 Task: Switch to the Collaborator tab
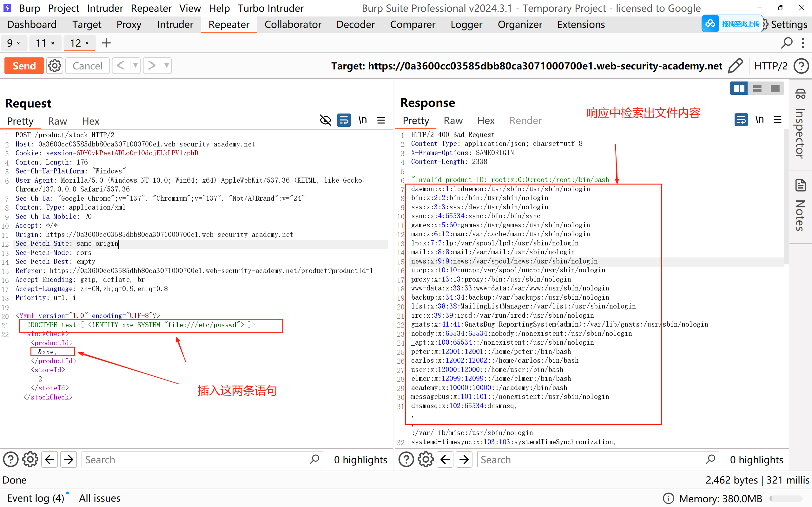(293, 24)
